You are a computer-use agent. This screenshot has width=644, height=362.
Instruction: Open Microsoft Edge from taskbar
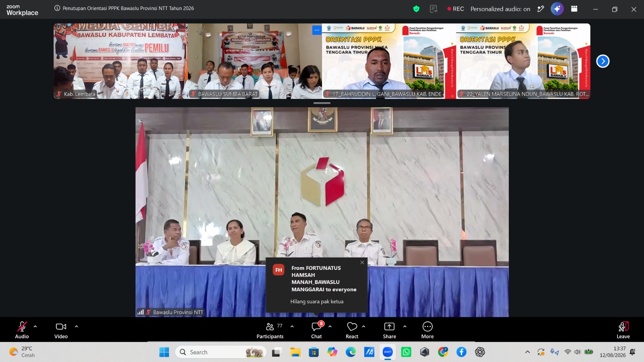point(351,352)
